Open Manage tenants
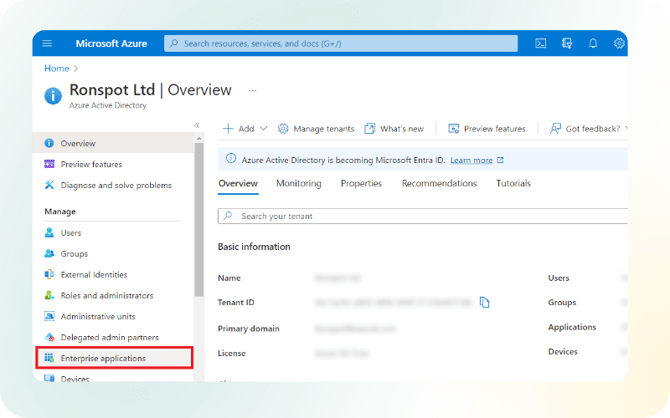 (316, 129)
